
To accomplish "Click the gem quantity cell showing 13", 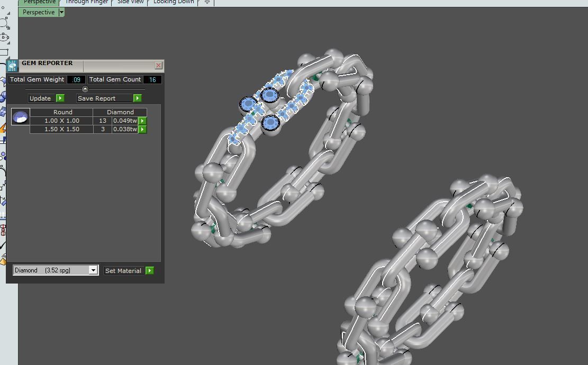I will point(102,121).
